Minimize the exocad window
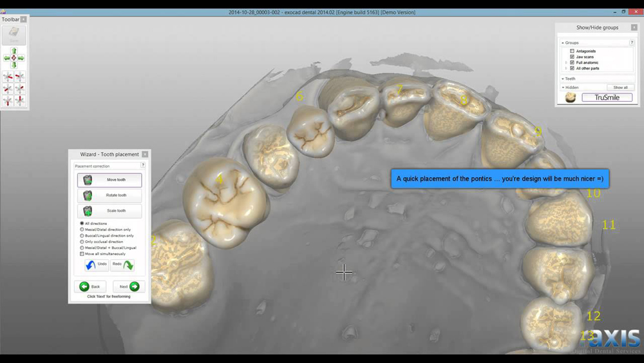 point(614,12)
